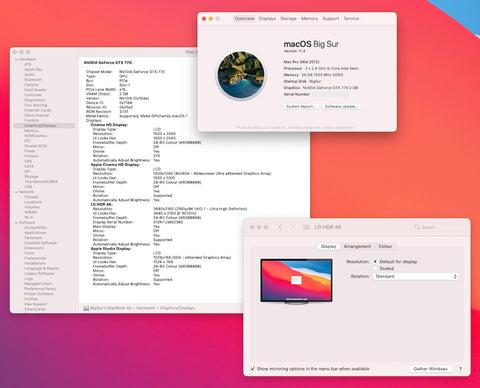Screen dimensions: 480x388
Task: Click the macOS Big Sur logo image
Action: tap(241, 75)
